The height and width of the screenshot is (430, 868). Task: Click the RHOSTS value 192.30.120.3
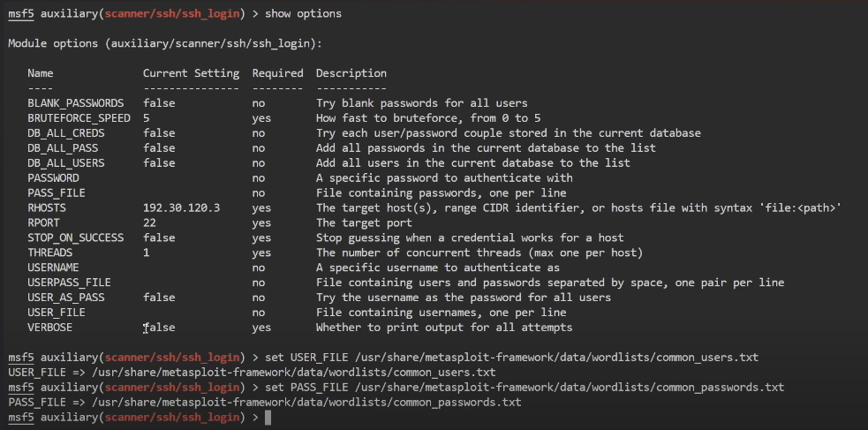point(181,207)
